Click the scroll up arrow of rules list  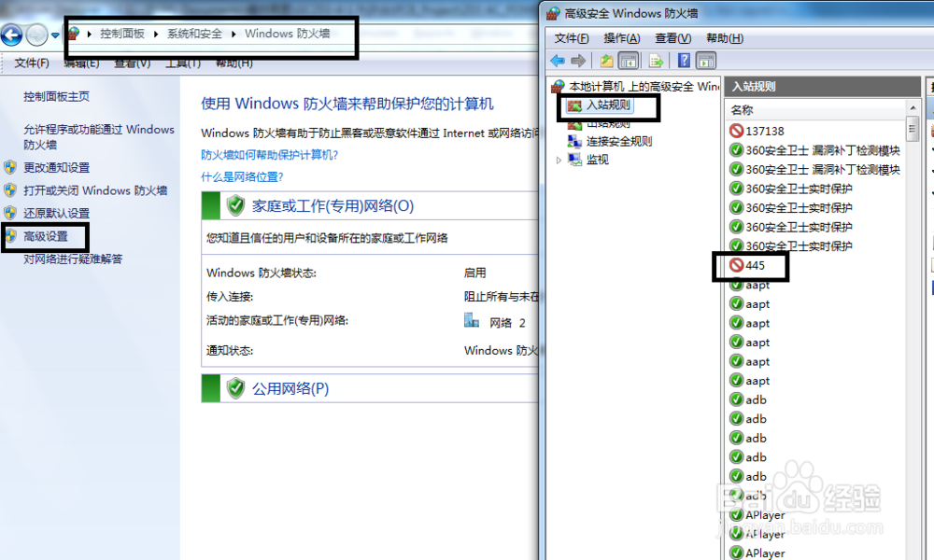913,107
